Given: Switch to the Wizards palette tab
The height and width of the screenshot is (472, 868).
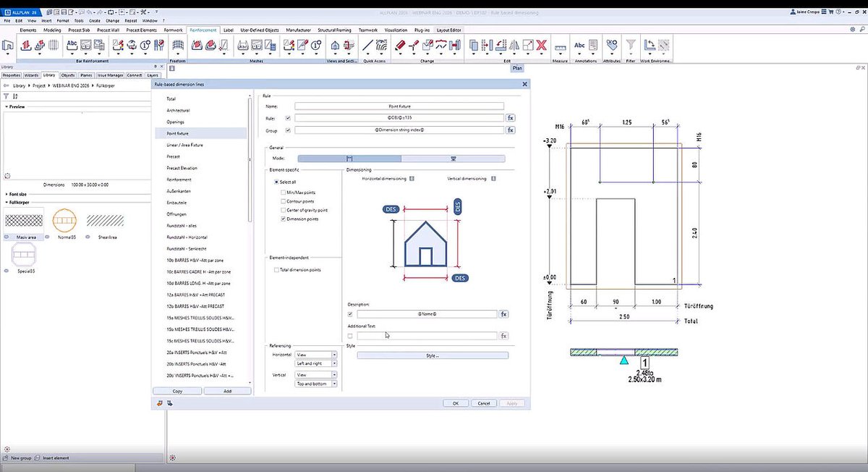Looking at the screenshot, I should click(31, 75).
